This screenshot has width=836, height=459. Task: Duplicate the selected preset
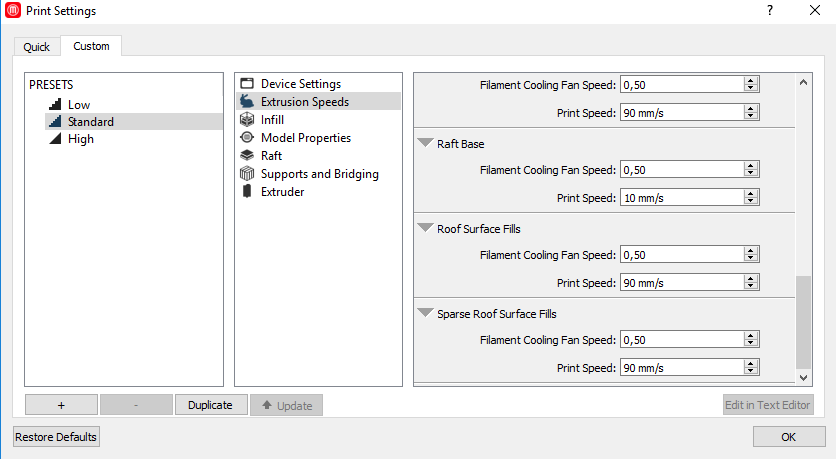click(210, 405)
